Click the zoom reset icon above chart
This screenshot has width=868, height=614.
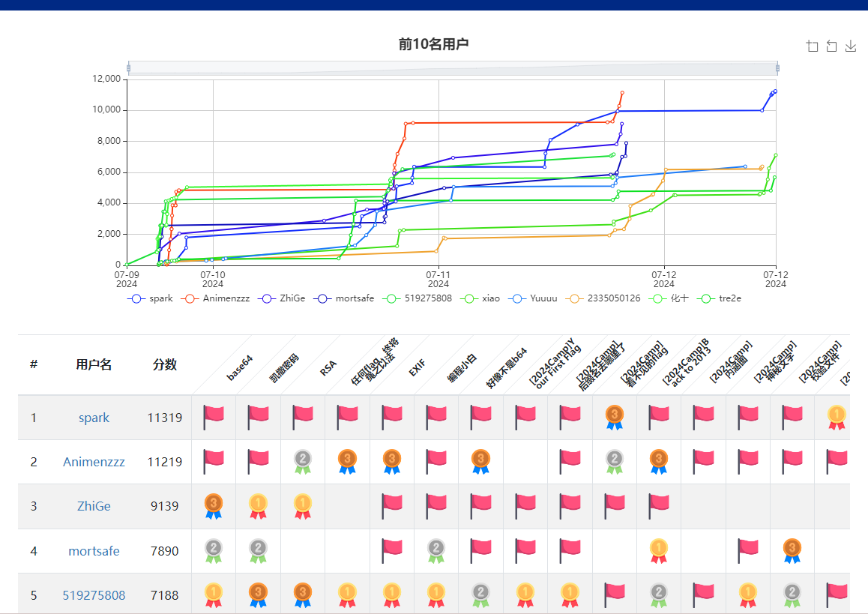[831, 46]
